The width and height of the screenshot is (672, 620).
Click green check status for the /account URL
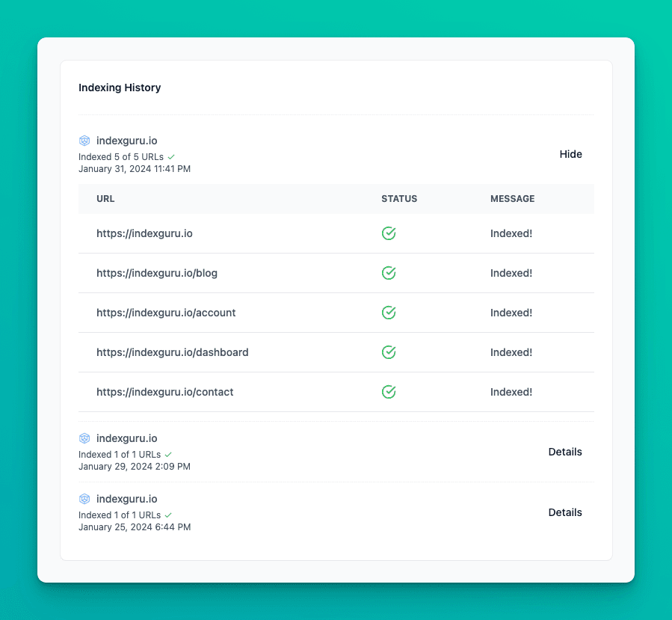click(389, 313)
